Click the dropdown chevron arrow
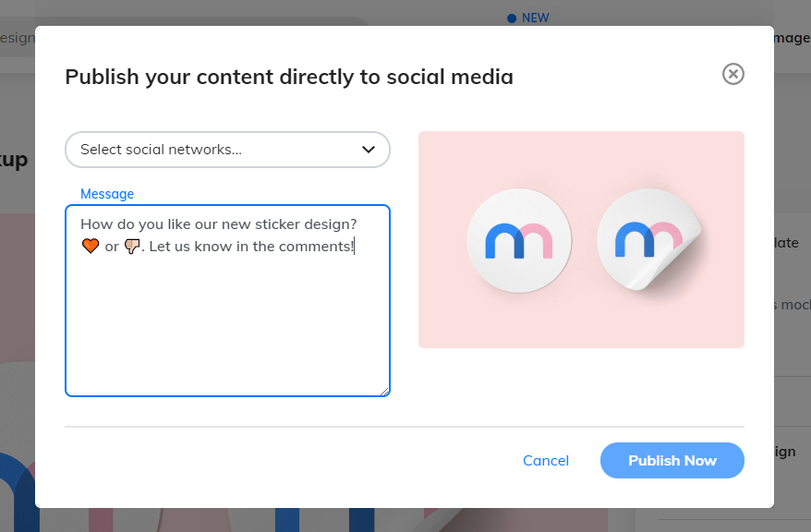This screenshot has width=811, height=532. click(369, 150)
